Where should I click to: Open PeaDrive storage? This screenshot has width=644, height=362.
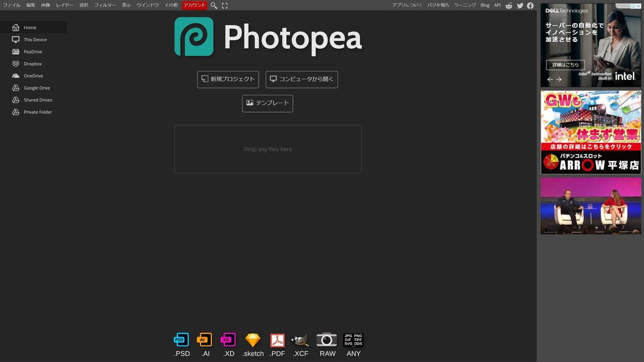[x=33, y=51]
